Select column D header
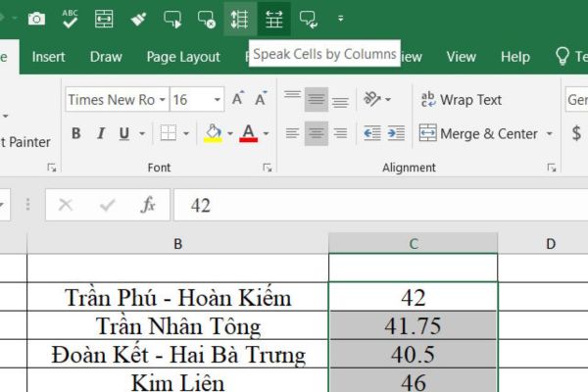588x392 pixels. pyautogui.click(x=551, y=244)
